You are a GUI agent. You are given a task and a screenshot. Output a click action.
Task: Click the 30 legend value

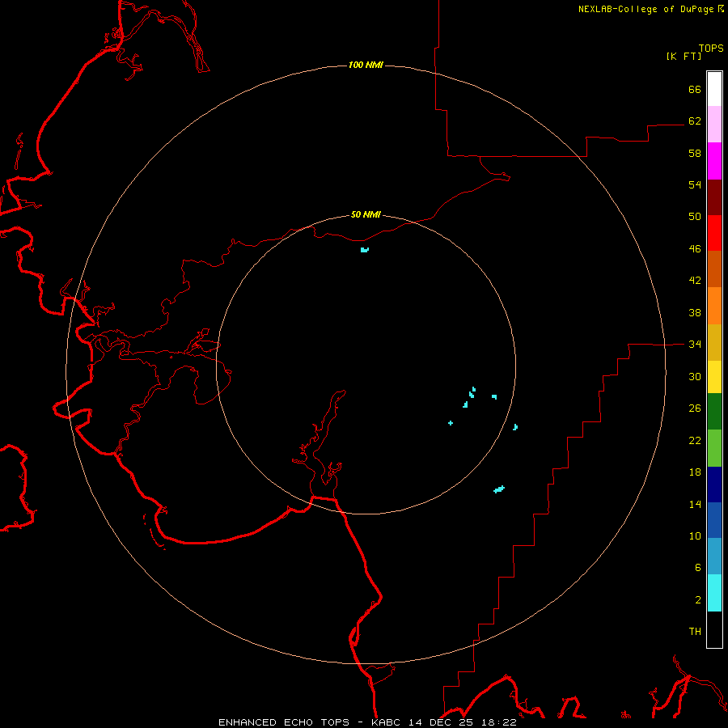(x=695, y=376)
